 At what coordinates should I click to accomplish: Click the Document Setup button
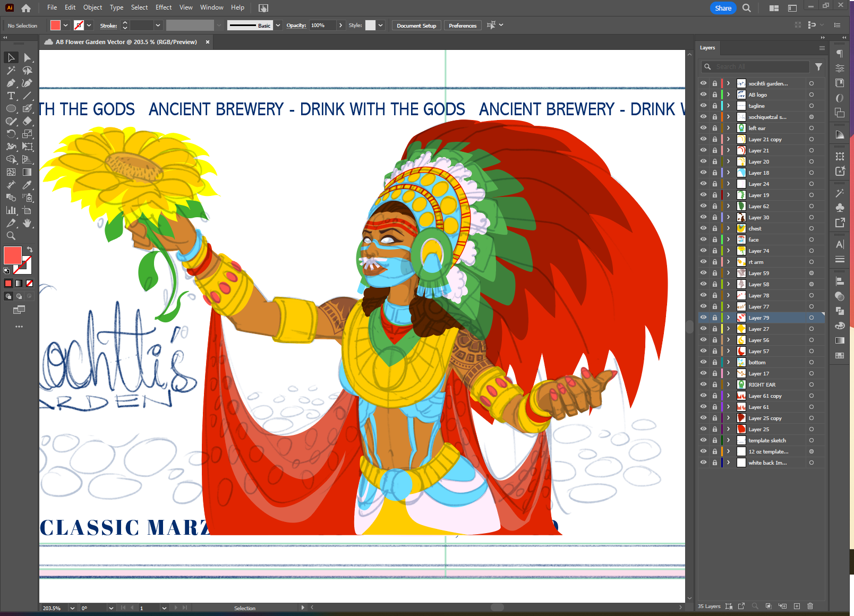[x=416, y=25]
